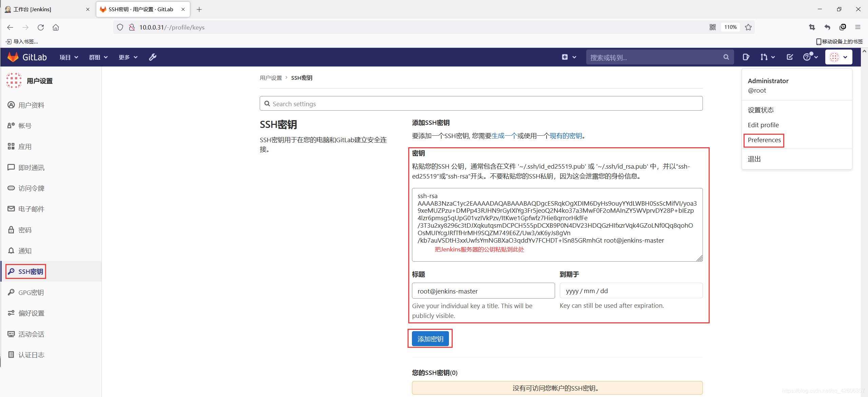Click the insecure connection lock icon
The height and width of the screenshot is (397, 868).
click(x=132, y=27)
